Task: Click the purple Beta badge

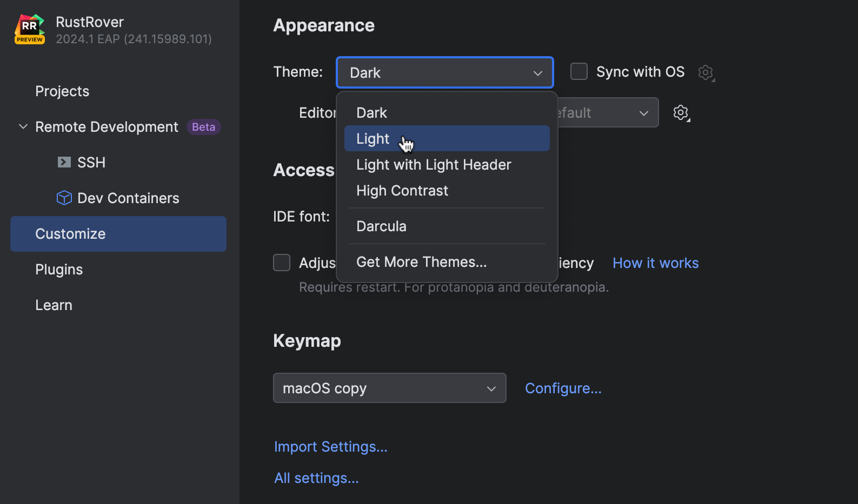Action: [x=203, y=127]
